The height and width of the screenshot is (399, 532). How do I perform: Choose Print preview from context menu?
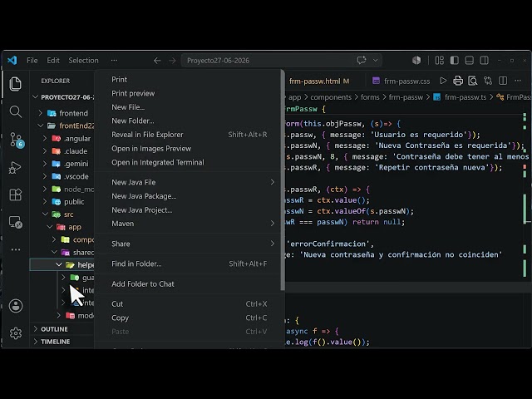[x=189, y=93]
